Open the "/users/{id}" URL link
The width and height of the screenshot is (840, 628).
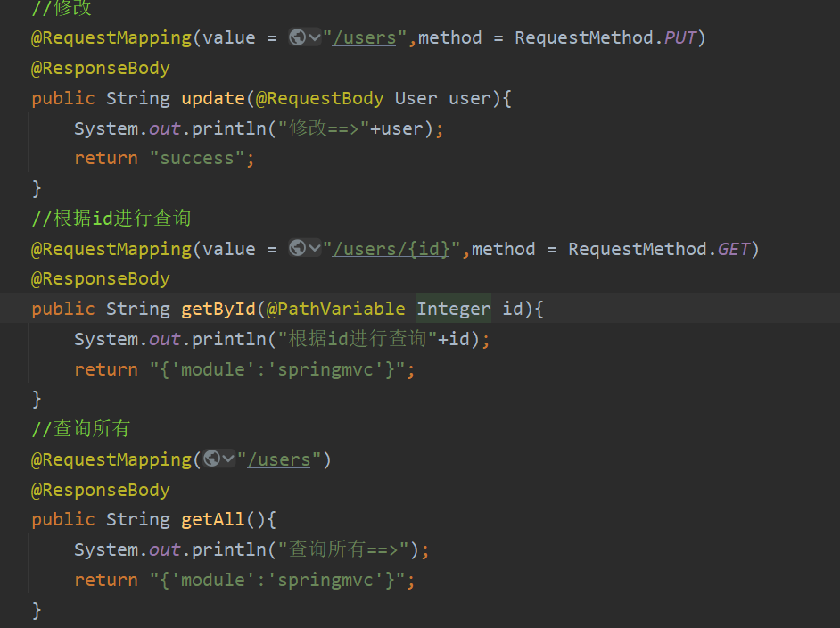tap(391, 249)
